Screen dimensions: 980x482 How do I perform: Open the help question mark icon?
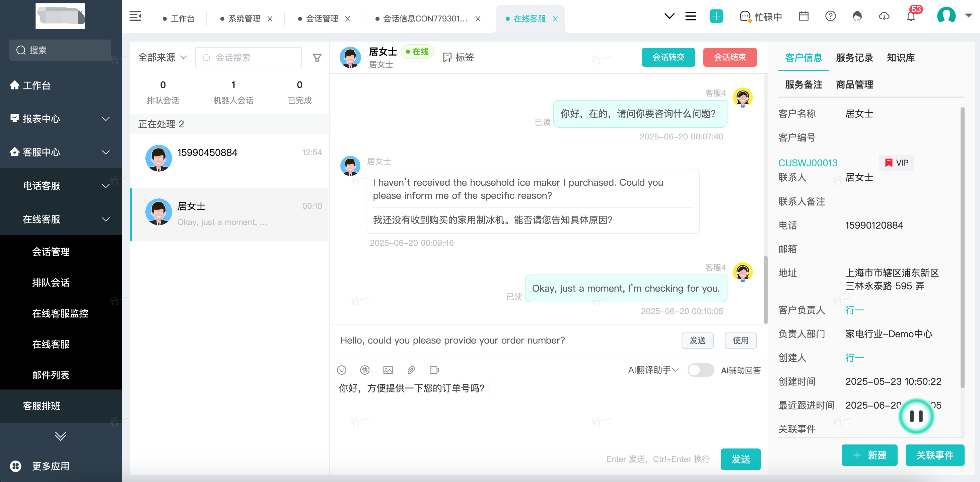[x=830, y=16]
